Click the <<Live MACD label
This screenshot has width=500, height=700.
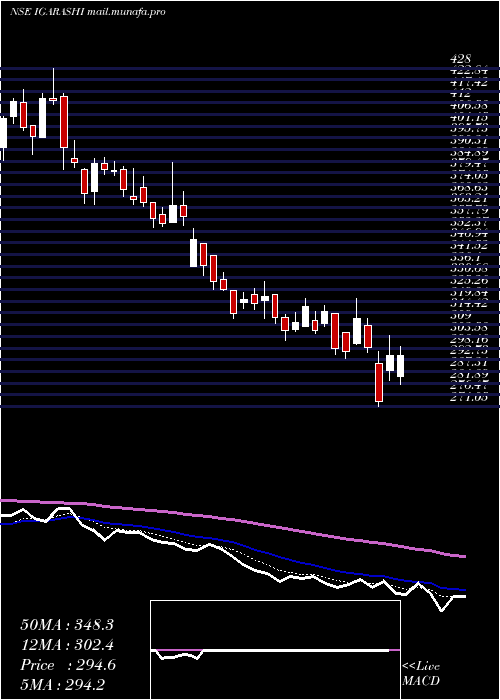421,674
